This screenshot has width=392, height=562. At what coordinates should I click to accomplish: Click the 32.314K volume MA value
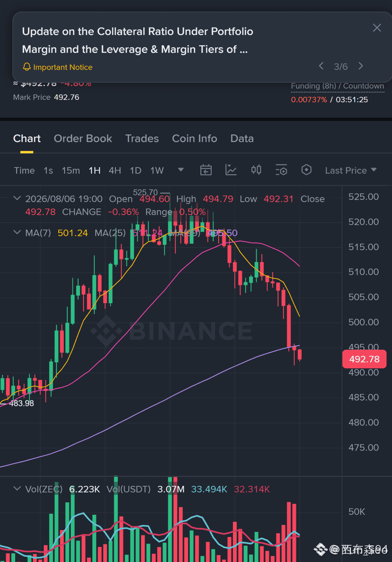click(252, 489)
